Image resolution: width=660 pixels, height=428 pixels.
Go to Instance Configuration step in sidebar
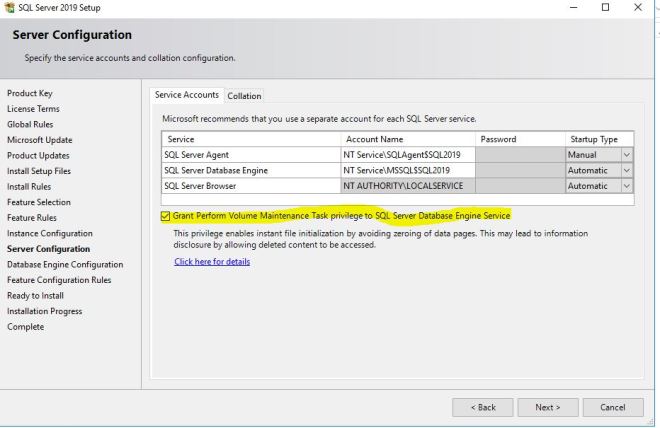tap(49, 233)
